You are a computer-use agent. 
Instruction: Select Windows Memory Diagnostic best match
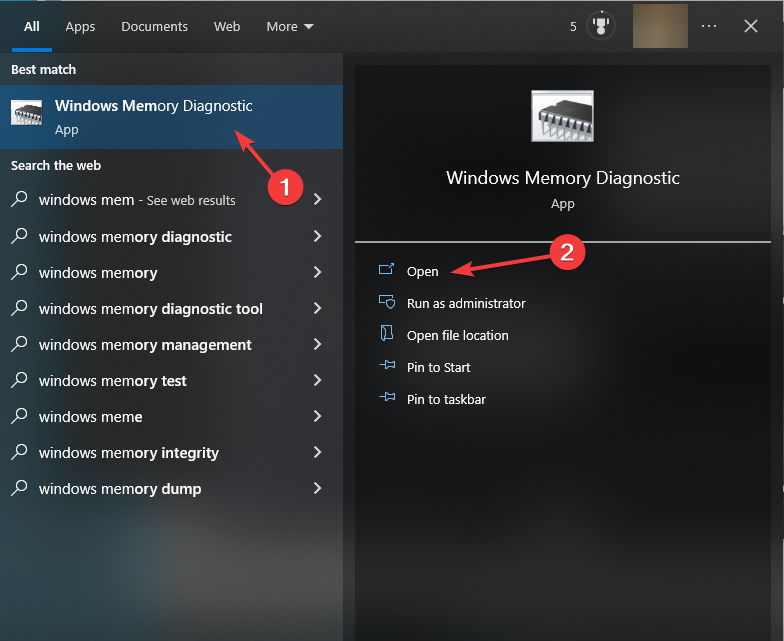(172, 116)
